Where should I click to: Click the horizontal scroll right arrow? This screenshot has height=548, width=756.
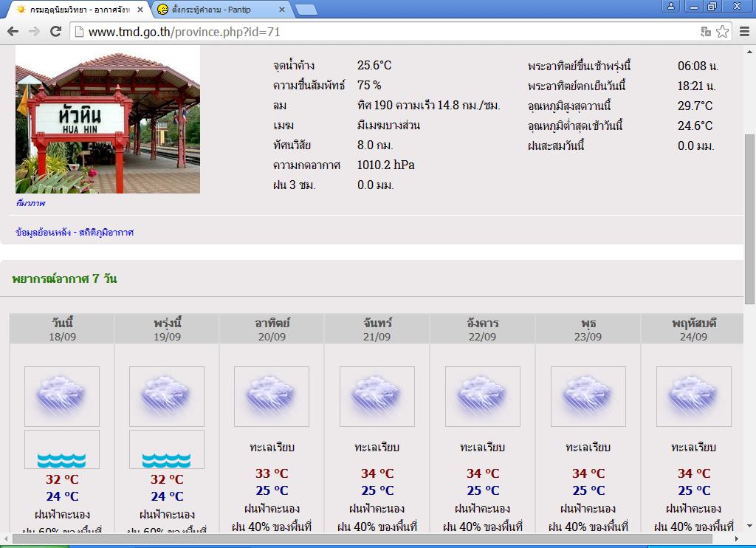coord(736,538)
